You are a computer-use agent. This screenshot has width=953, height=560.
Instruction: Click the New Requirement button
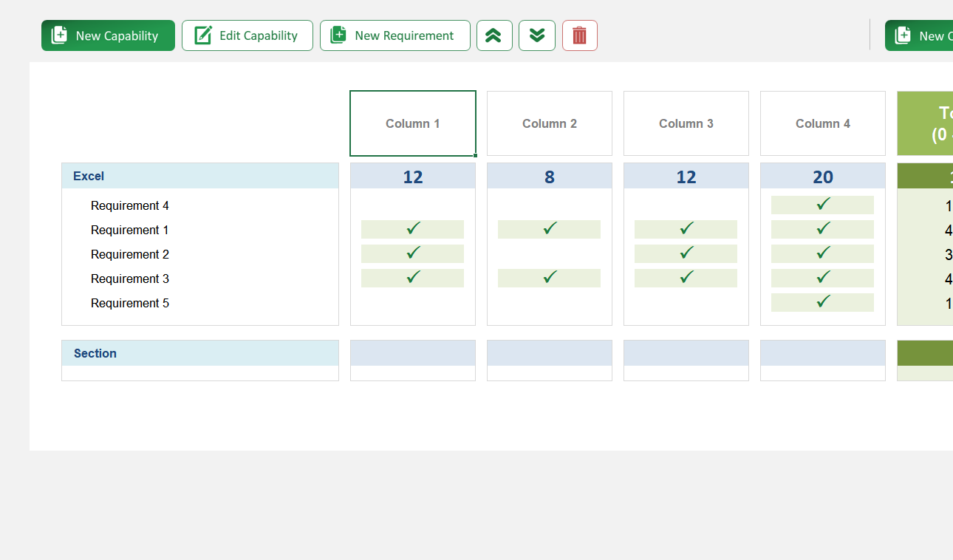pos(394,35)
